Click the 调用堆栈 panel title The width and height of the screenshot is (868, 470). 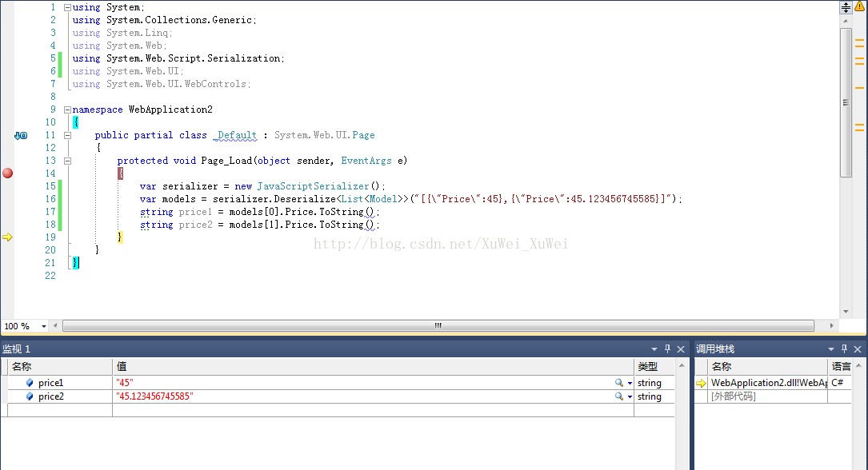tap(715, 349)
